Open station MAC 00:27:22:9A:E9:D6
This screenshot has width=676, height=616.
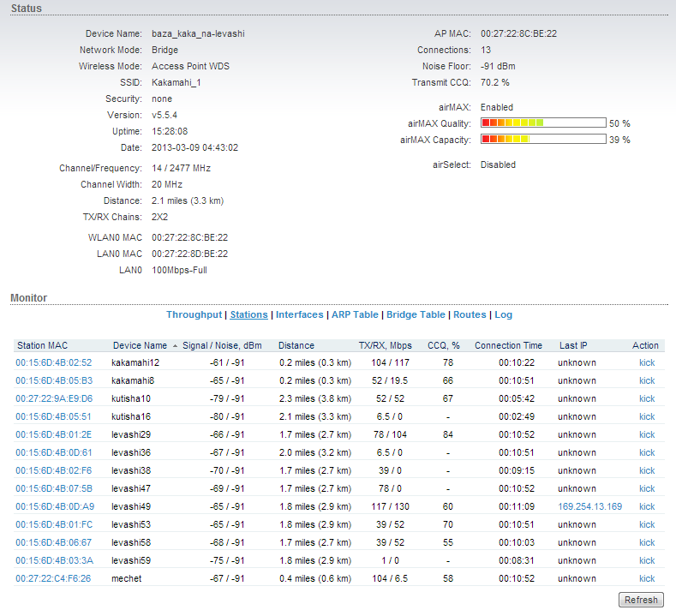pyautogui.click(x=54, y=398)
